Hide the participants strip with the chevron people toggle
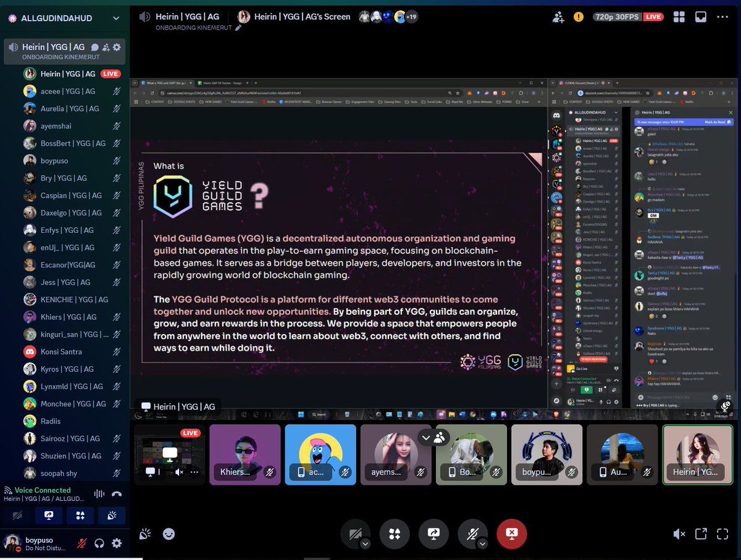This screenshot has width=741, height=560. (433, 438)
